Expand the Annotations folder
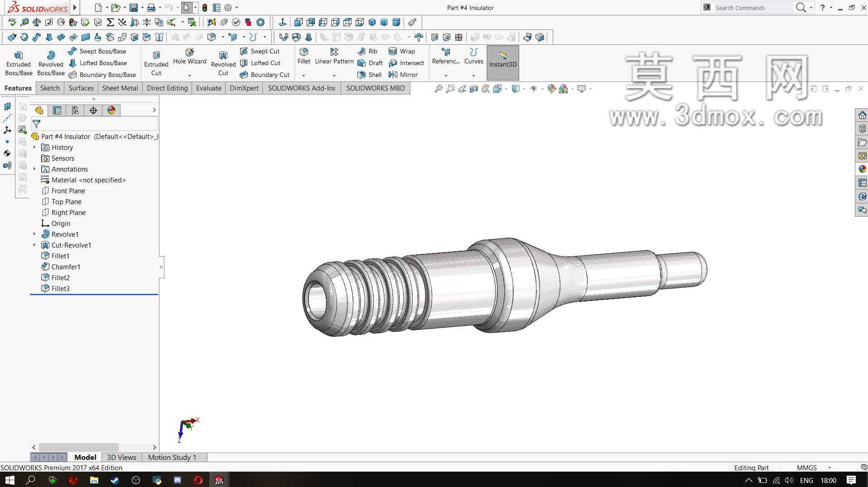 pyautogui.click(x=34, y=169)
